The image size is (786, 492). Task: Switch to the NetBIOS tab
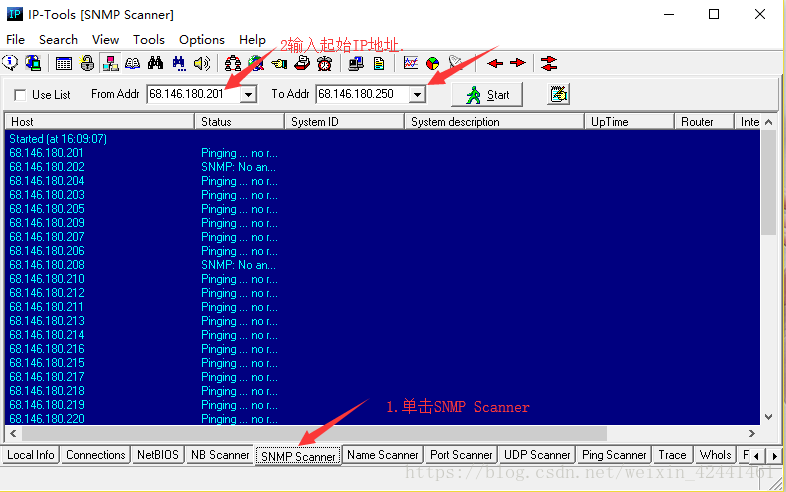[157, 455]
